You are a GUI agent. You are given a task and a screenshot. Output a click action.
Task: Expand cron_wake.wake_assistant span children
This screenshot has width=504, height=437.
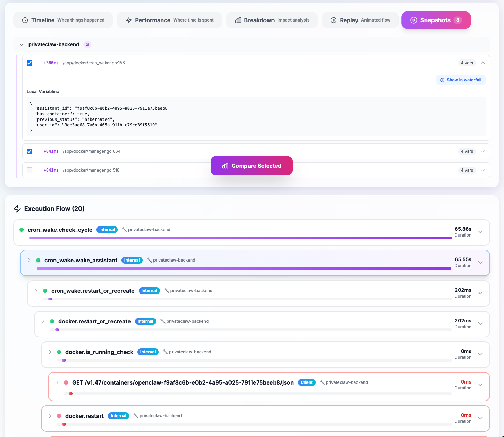pyautogui.click(x=29, y=260)
